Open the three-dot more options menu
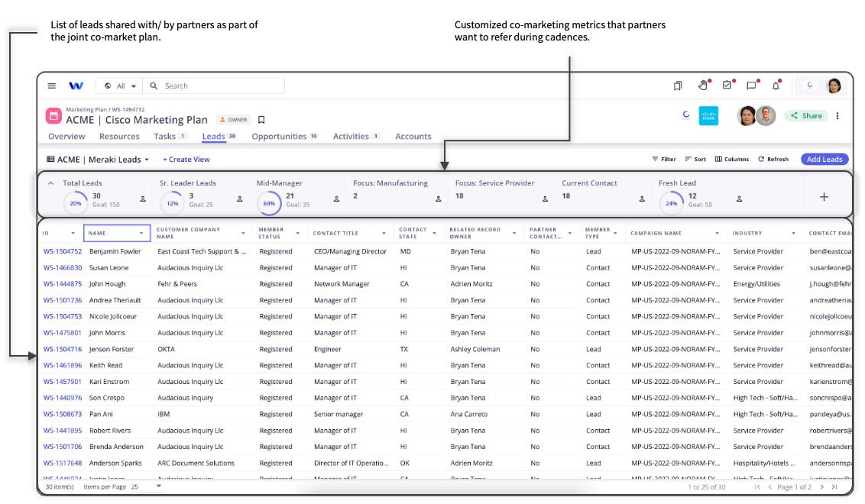 point(837,116)
